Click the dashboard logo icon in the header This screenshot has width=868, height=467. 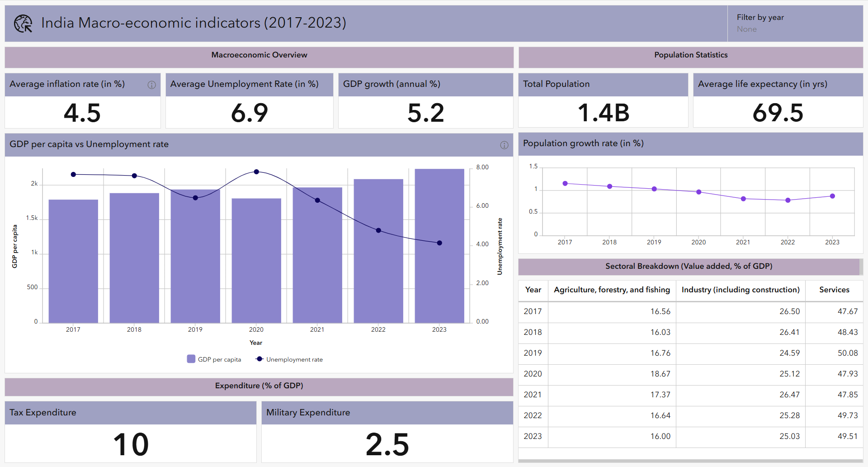click(23, 22)
